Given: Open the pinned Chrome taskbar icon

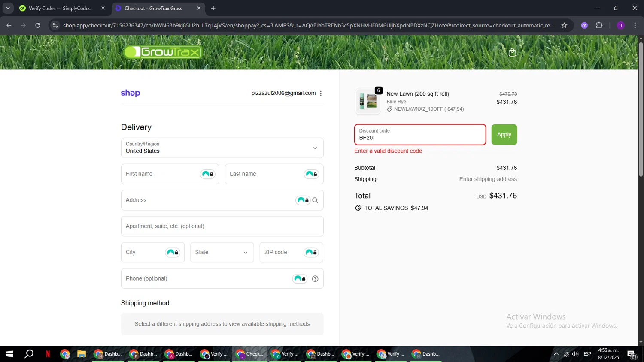Looking at the screenshot, I should click(x=65, y=354).
